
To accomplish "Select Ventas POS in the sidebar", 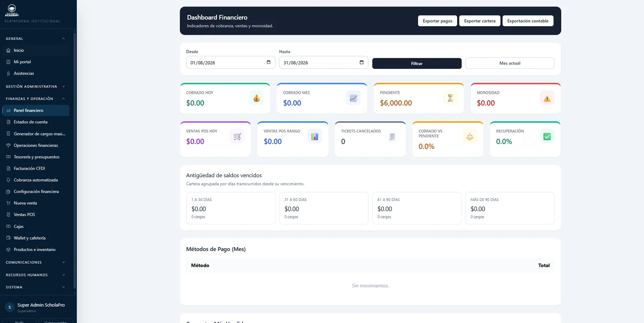I will tap(36, 215).
